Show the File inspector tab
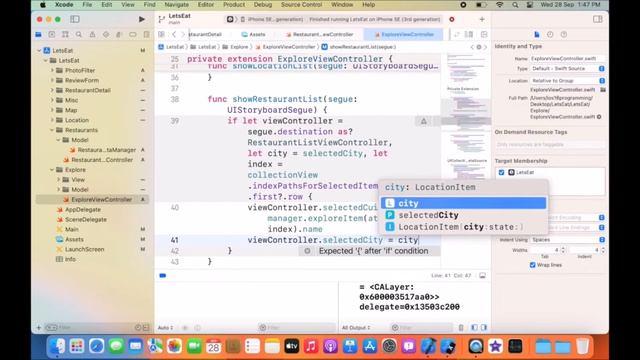The width and height of the screenshot is (640, 360). pos(537,35)
